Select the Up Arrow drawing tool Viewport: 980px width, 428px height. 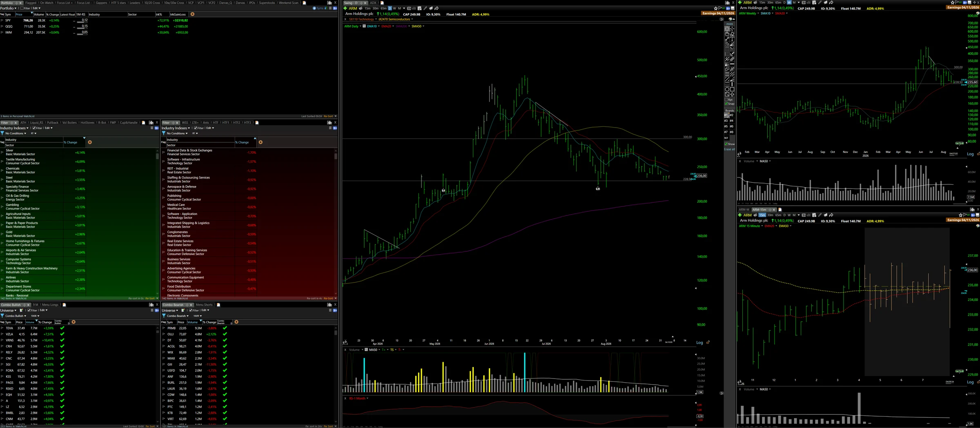[732, 94]
